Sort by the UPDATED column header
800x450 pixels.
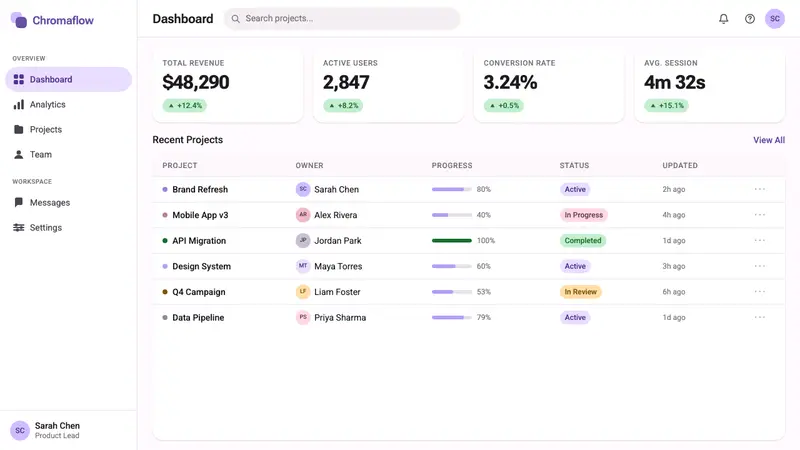point(680,165)
